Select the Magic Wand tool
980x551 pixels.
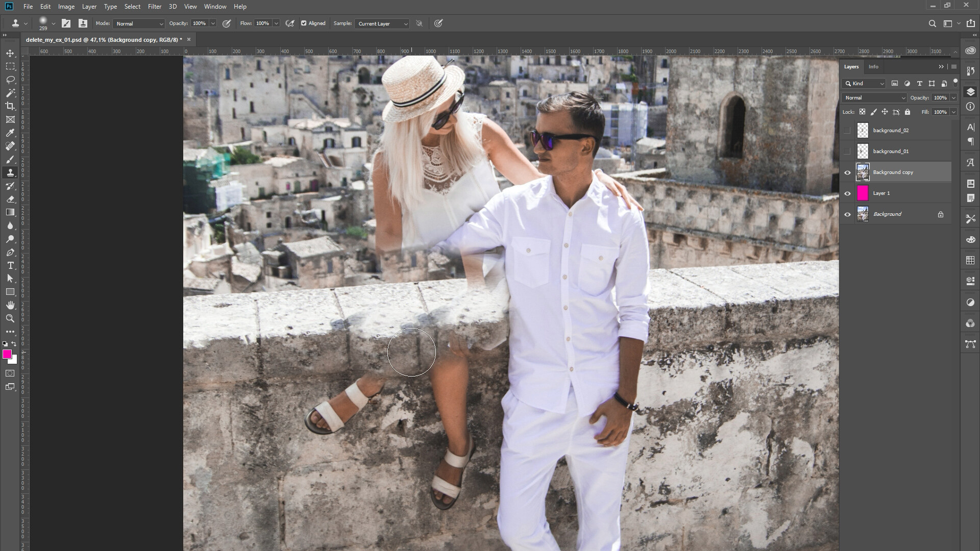pyautogui.click(x=10, y=93)
